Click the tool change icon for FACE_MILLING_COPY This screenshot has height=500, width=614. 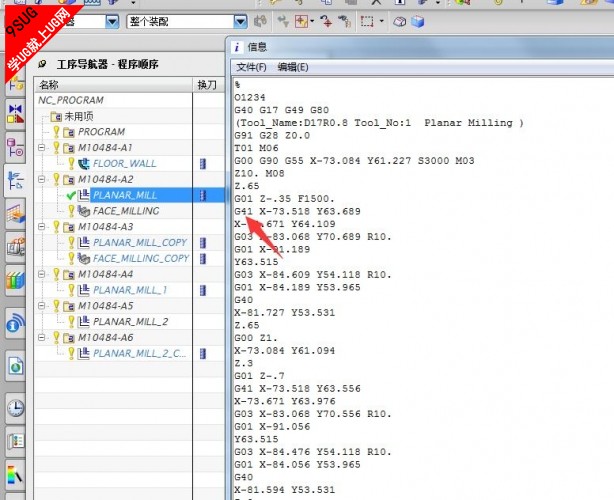click(x=203, y=258)
